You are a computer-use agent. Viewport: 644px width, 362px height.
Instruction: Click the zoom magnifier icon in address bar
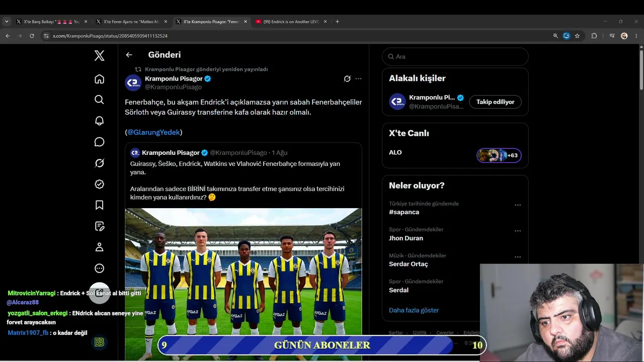pyautogui.click(x=555, y=36)
